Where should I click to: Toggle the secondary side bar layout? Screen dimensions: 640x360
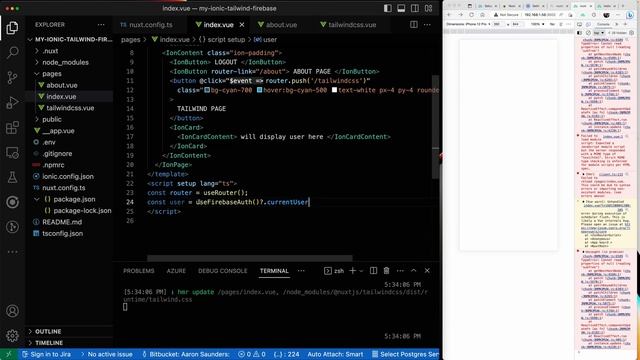(415, 8)
